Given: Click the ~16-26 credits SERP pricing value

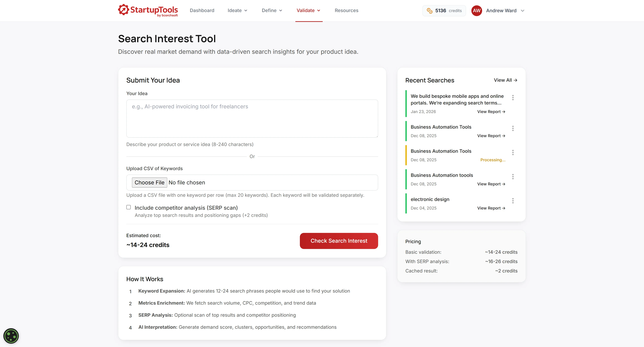Looking at the screenshot, I should pyautogui.click(x=501, y=261).
